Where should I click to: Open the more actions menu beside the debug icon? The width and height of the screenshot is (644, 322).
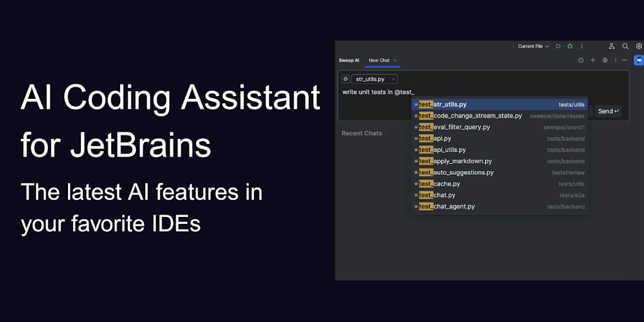pyautogui.click(x=582, y=47)
